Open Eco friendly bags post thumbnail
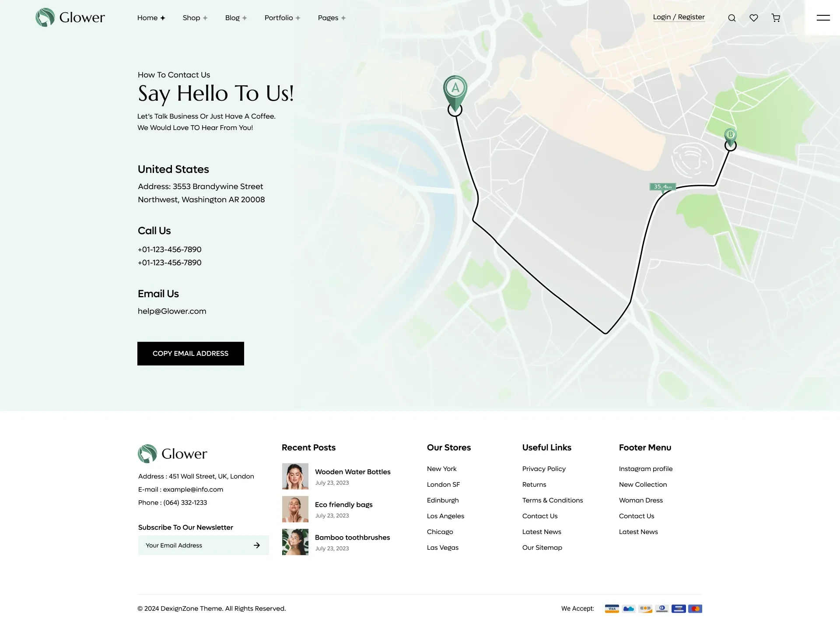Viewport: 840px width, 622px height. 295,509
